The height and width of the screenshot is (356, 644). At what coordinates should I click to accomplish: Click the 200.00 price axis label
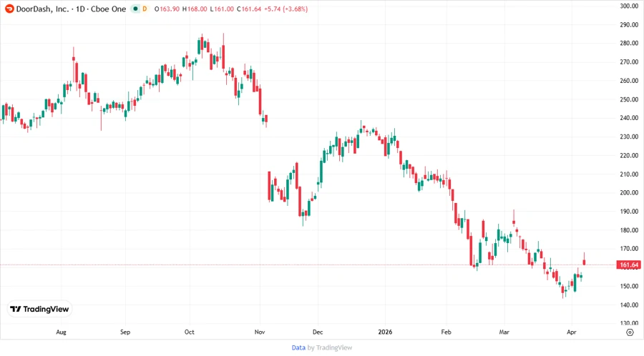[629, 193]
